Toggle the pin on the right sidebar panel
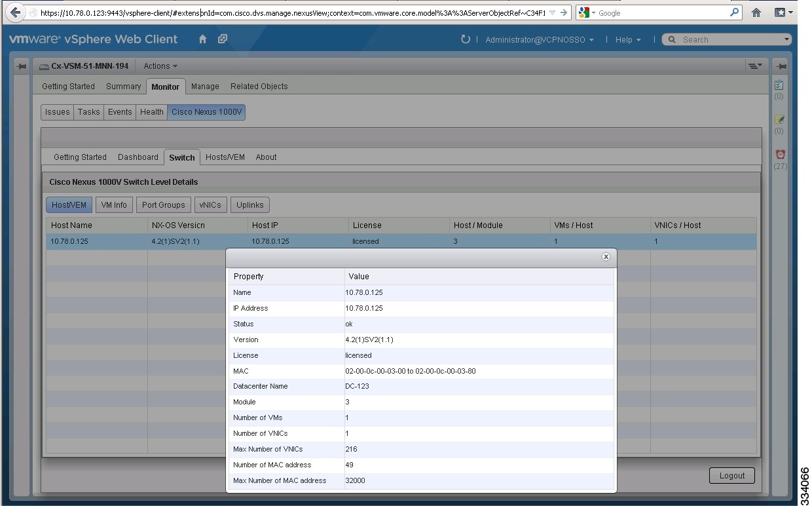Screen dimensions: 812x506 coord(781,66)
